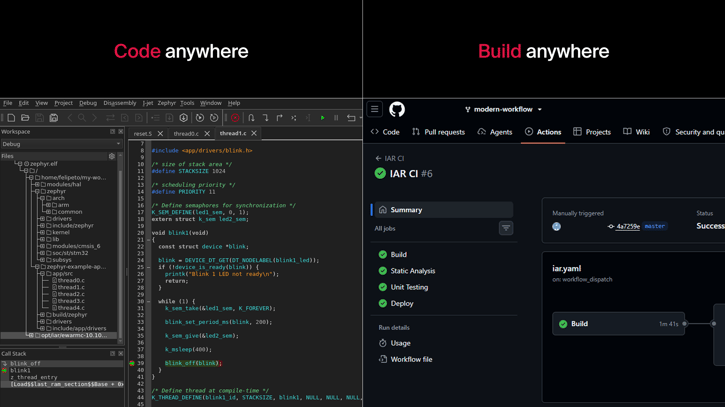Select Summary in run sidebar
Viewport: 725px width, 407px height.
click(x=444, y=210)
